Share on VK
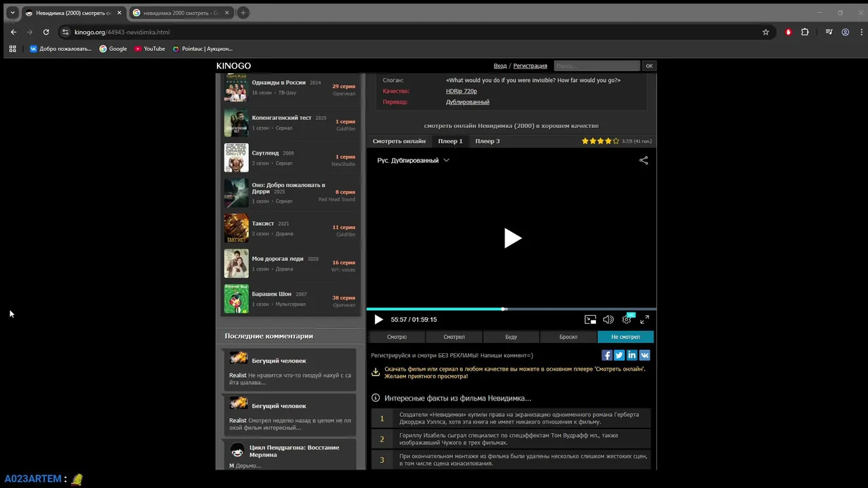 tap(645, 355)
